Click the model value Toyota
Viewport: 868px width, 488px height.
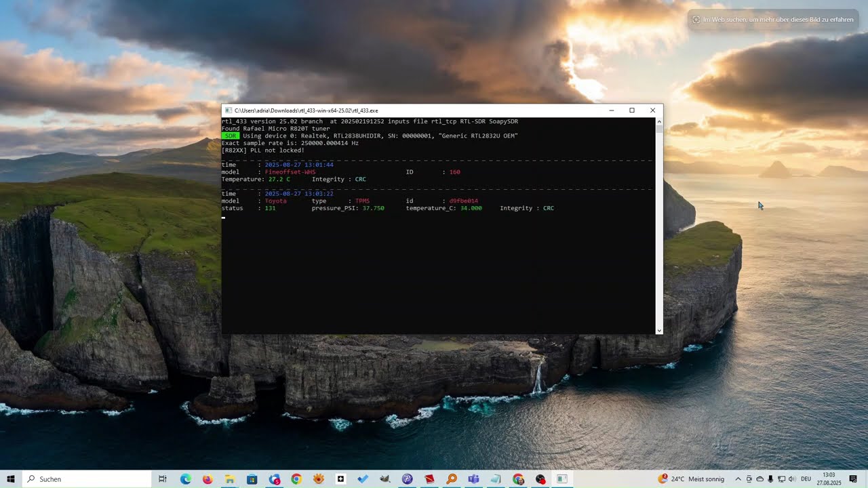(x=276, y=201)
